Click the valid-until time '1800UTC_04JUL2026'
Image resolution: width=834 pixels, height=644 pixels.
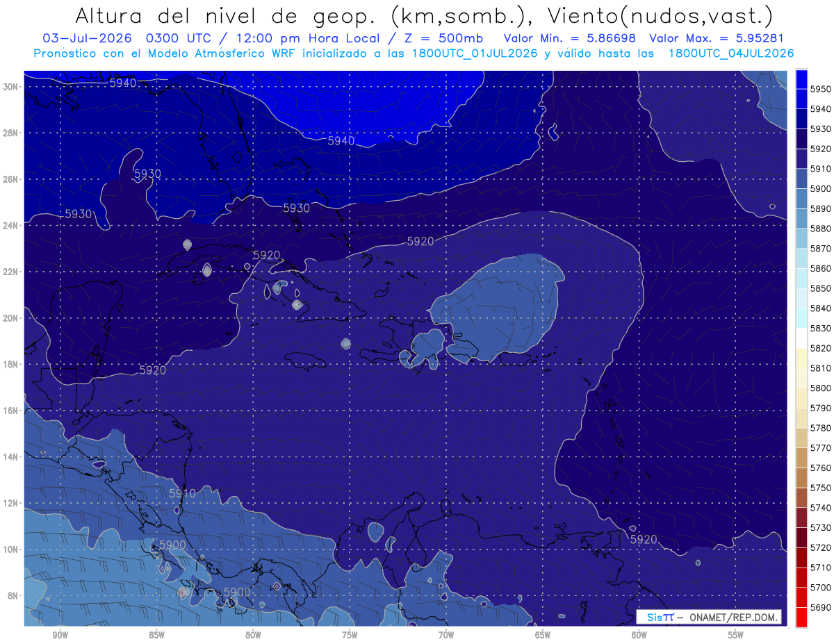point(730,53)
